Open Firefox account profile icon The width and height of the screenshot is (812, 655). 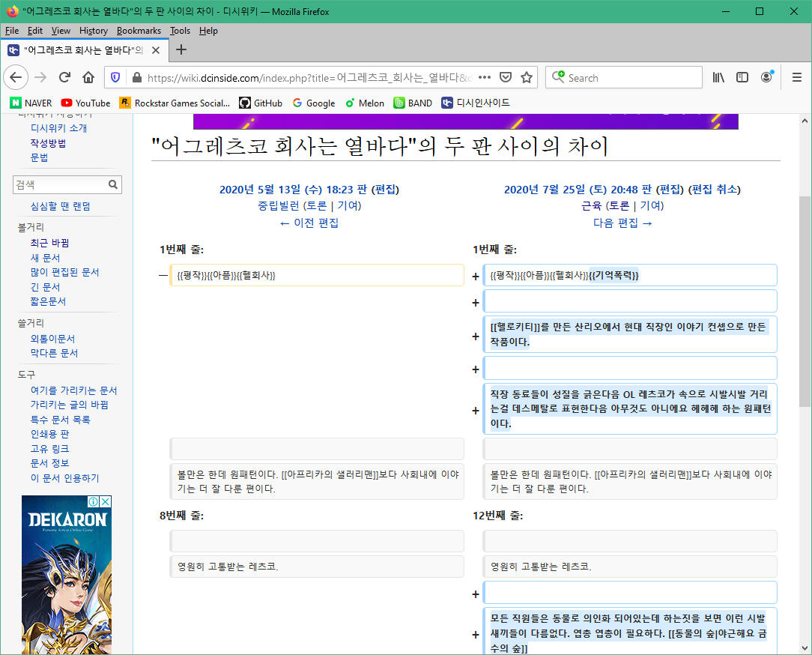pos(766,77)
